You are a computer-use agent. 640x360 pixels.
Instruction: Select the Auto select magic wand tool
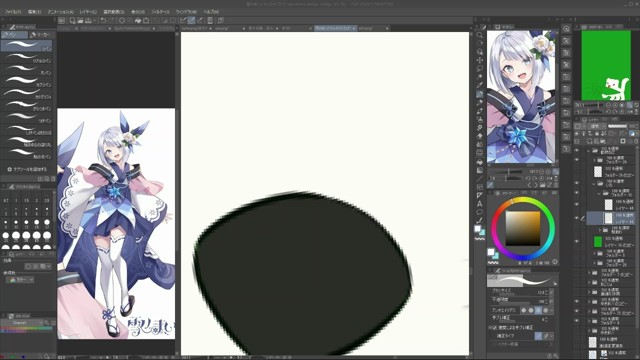(x=480, y=77)
